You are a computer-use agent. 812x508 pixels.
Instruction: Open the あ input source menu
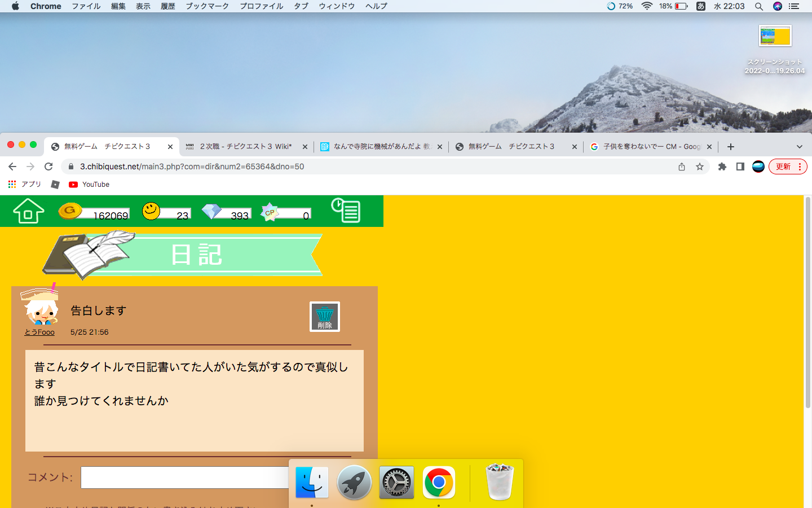click(x=701, y=6)
